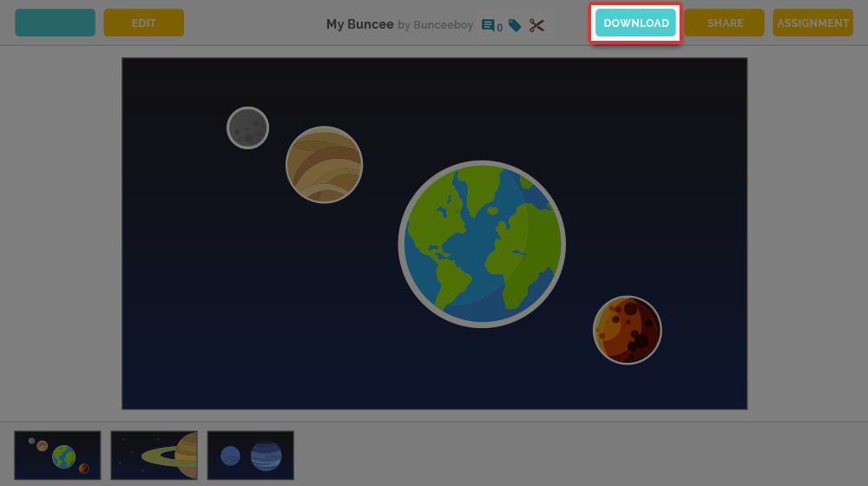
Task: Click the tag icon beside the title
Action: (515, 25)
